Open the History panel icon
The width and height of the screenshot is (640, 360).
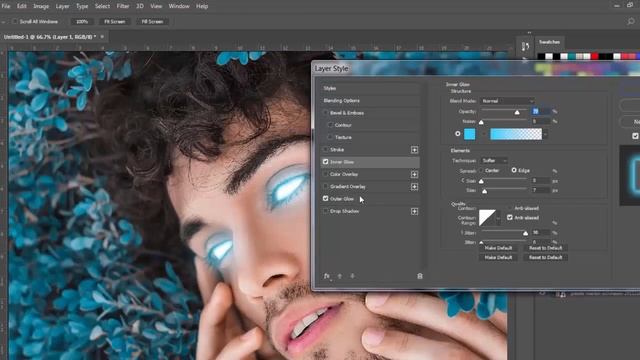coord(525,47)
